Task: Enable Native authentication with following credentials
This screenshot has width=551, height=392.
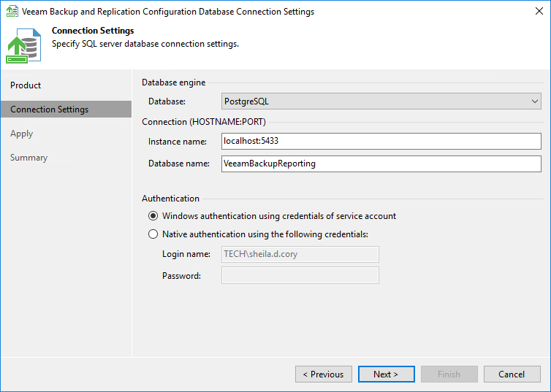Action: 153,234
